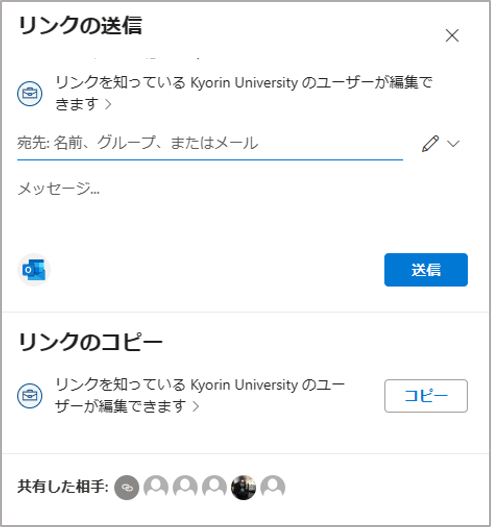This screenshot has width=491, height=527.
Task: Expand the permission dropdown next to pencil
Action: tap(453, 144)
